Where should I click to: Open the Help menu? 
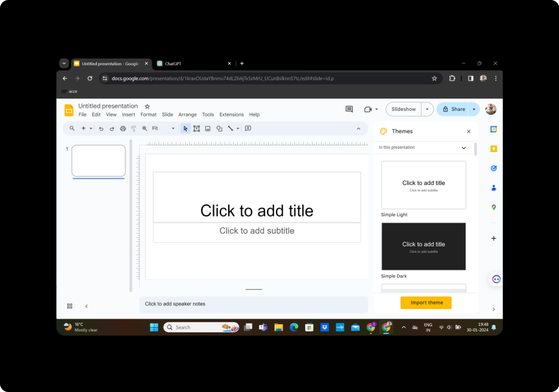click(x=254, y=115)
